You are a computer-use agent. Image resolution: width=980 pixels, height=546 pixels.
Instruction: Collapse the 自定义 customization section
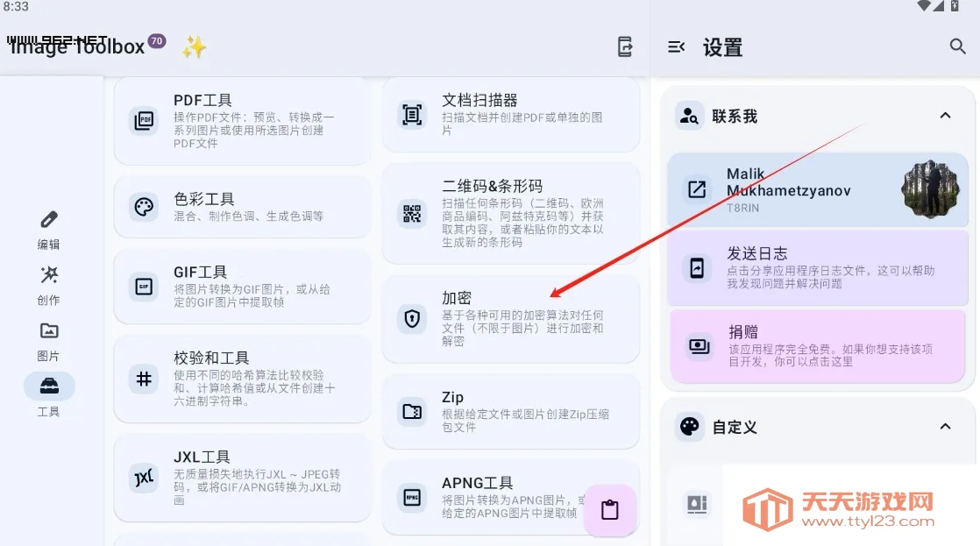[x=945, y=427]
